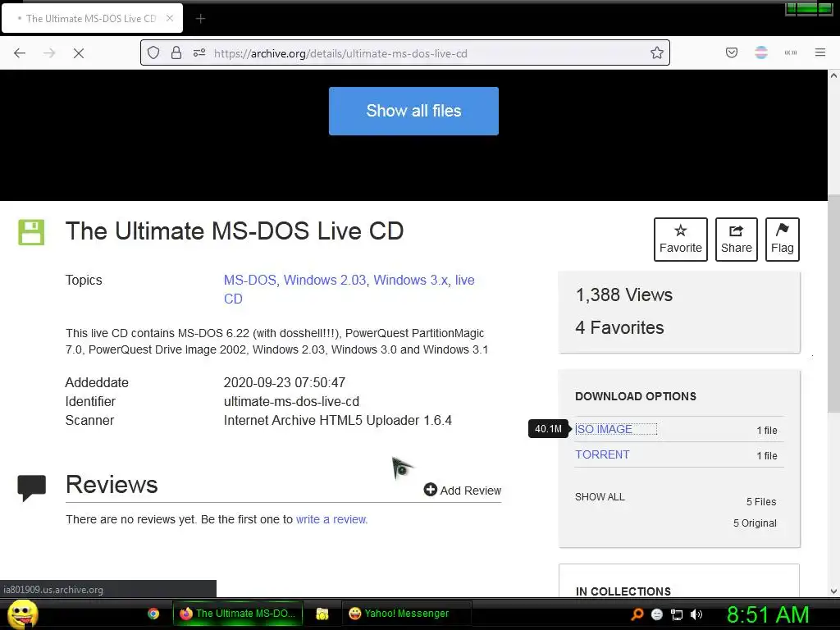The height and width of the screenshot is (630, 840).
Task: Open the striped-circle extension icon in toolbar
Action: (761, 52)
